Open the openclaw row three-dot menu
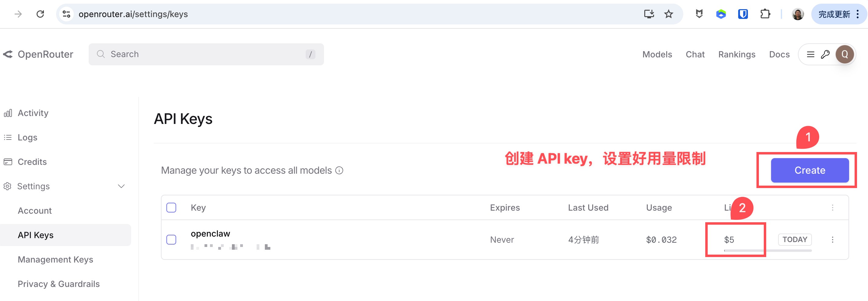Screen dimensions: 868x301 832,240
